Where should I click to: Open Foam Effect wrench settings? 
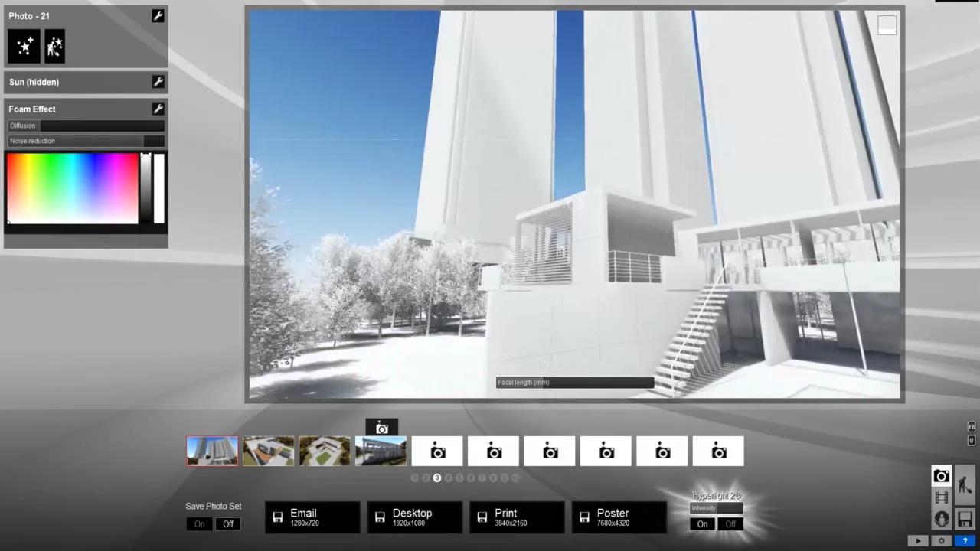point(158,109)
